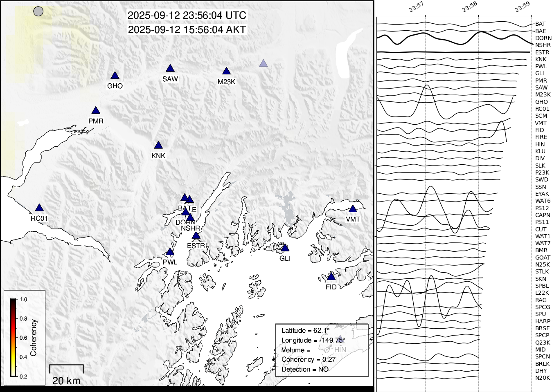
Task: Click the SCM label in the trace list
Action: (x=541, y=116)
